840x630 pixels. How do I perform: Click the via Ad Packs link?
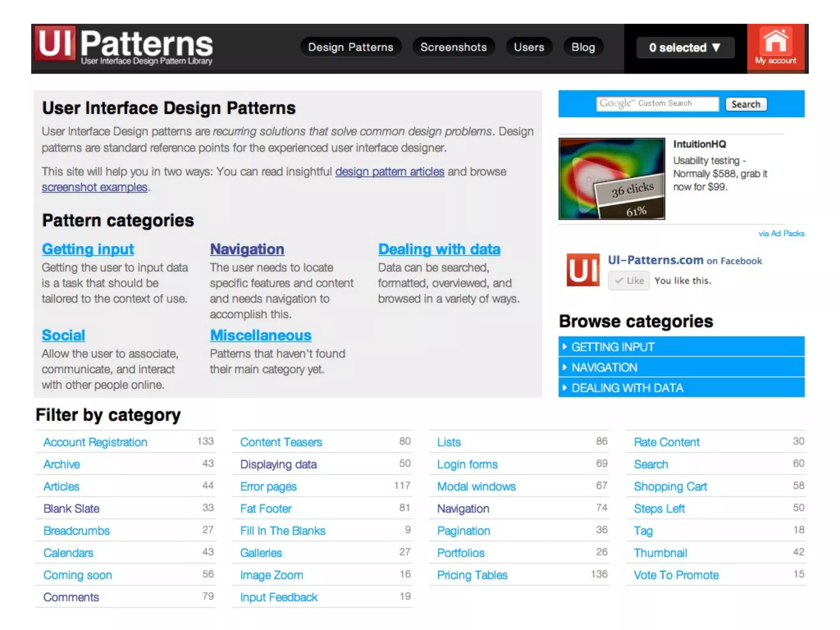tap(781, 233)
